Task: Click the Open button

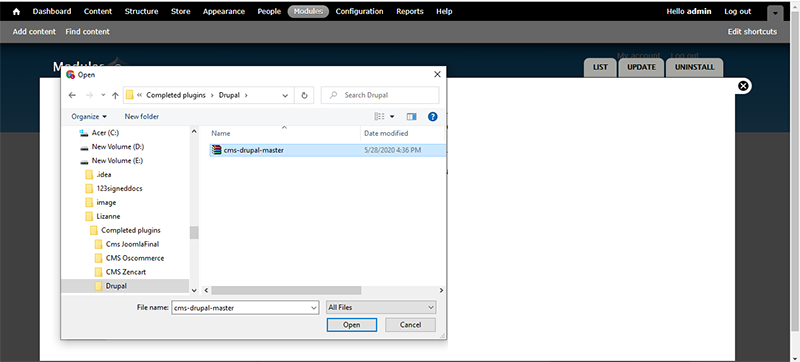Action: point(352,325)
